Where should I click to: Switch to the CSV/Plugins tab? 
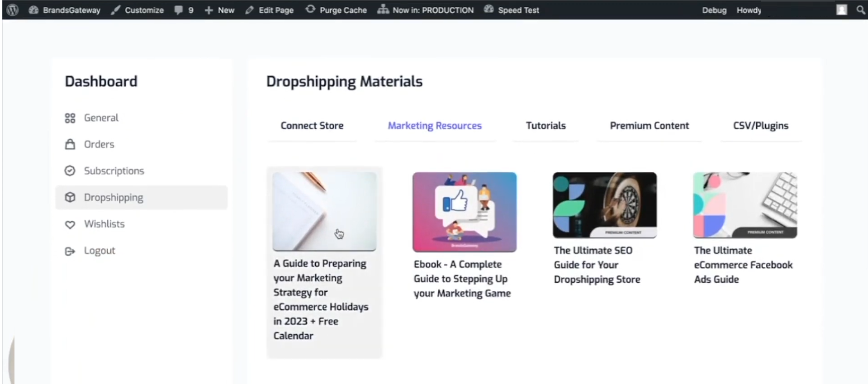coord(761,126)
